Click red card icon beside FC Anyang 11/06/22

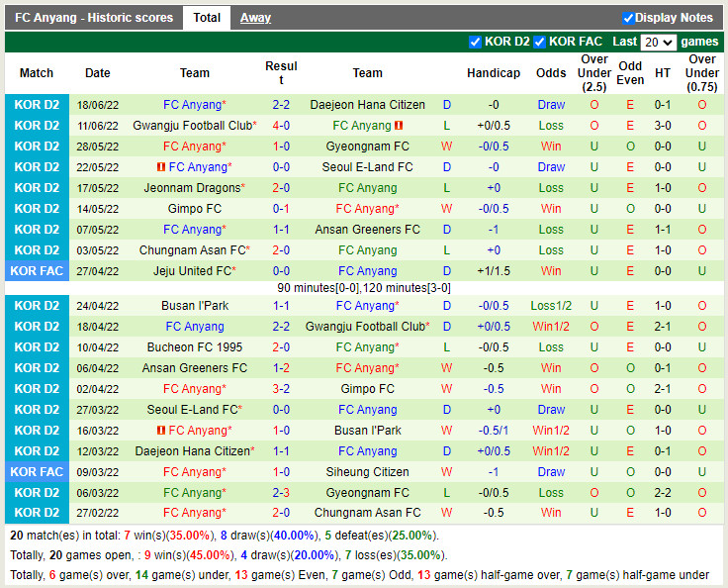point(399,126)
